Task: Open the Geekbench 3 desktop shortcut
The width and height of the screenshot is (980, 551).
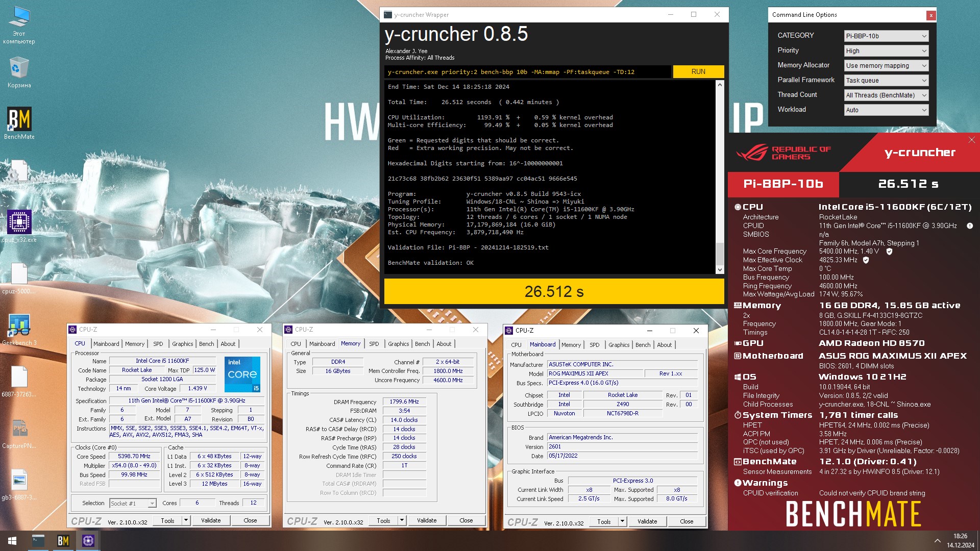Action: 19,330
